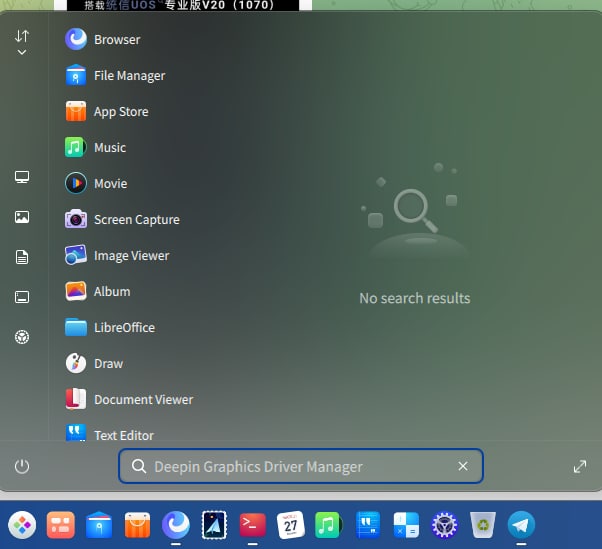This screenshot has height=549, width=602.
Task: Launch File Manager from the app list
Action: pos(115,76)
